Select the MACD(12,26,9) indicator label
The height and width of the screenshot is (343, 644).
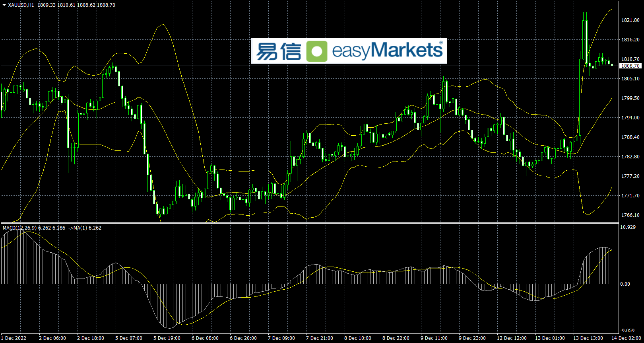tap(19, 228)
